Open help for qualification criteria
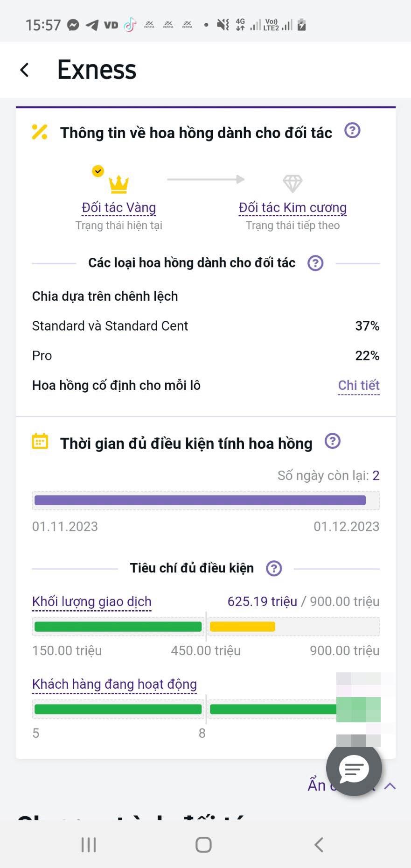 [x=274, y=568]
